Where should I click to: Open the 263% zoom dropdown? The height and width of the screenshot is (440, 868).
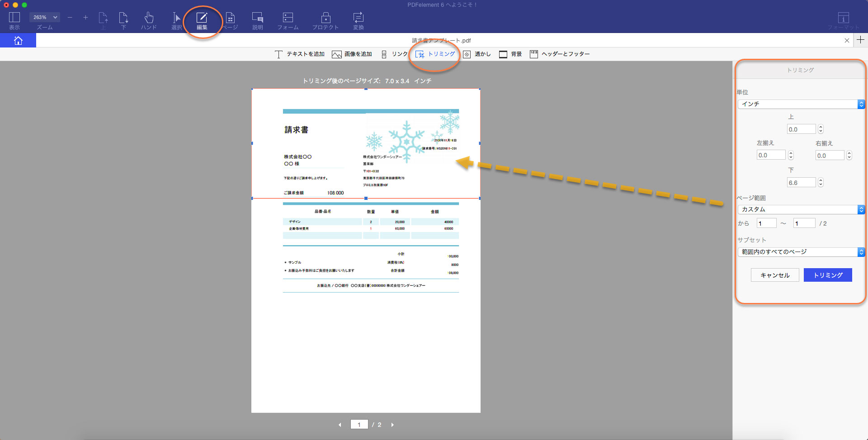coord(45,17)
